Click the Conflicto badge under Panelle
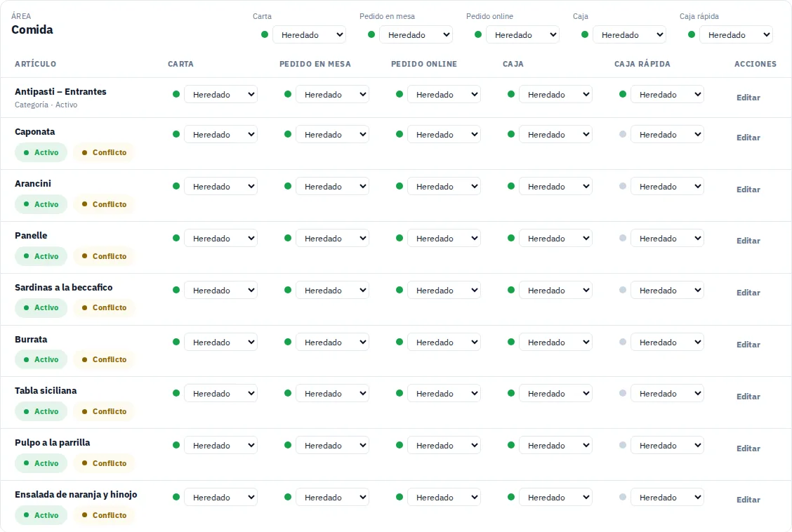The image size is (792, 532). (x=104, y=256)
